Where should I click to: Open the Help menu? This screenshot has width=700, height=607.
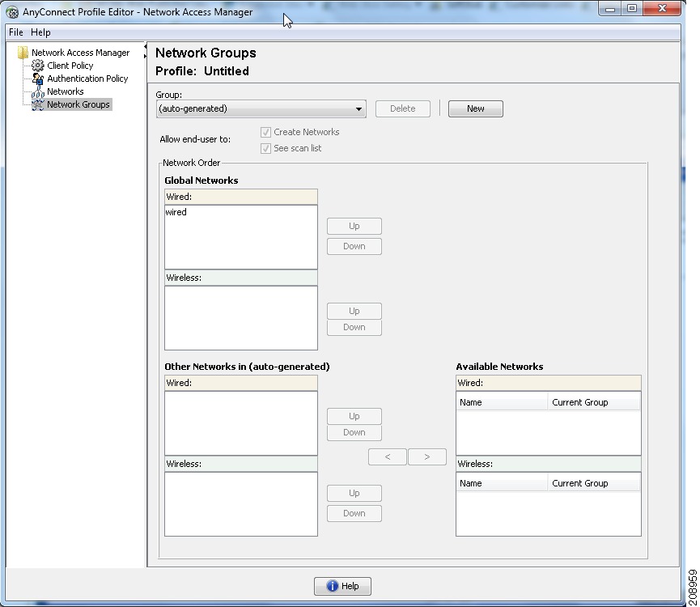[x=40, y=32]
